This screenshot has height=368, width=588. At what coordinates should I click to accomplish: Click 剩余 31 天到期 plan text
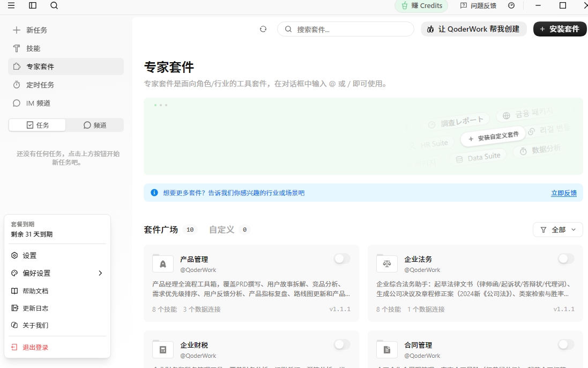point(32,234)
